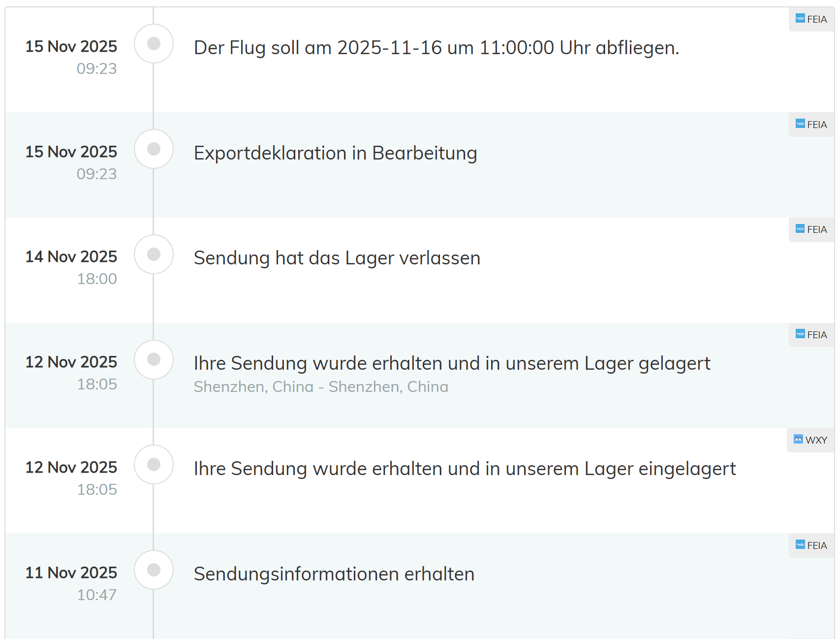
Task: Click the timeline dot for 14 Nov 2025
Action: point(154,254)
